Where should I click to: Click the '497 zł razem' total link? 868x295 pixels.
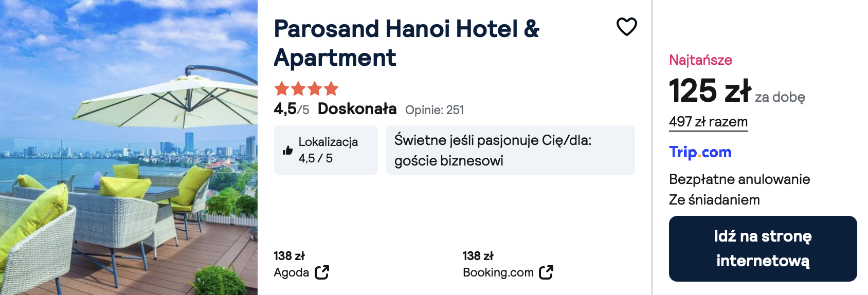(708, 122)
